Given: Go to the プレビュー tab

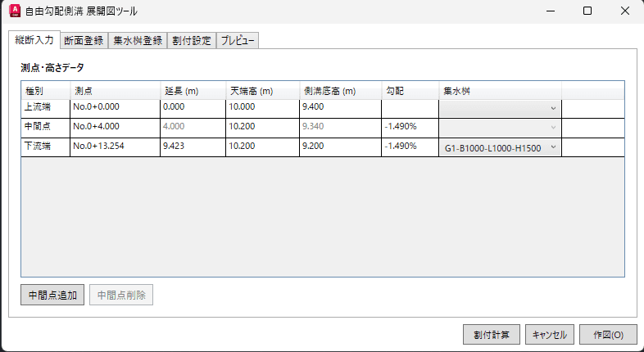Looking at the screenshot, I should (x=238, y=41).
